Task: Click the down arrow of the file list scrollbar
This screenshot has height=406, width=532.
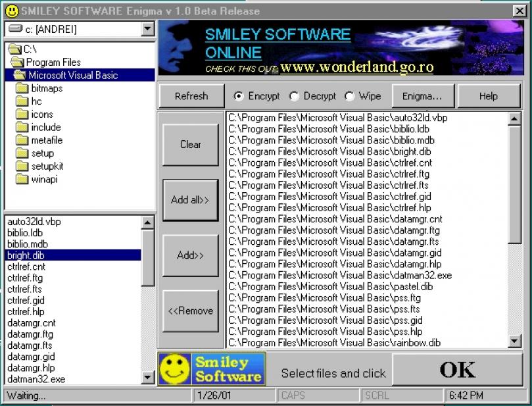Action: [x=147, y=377]
